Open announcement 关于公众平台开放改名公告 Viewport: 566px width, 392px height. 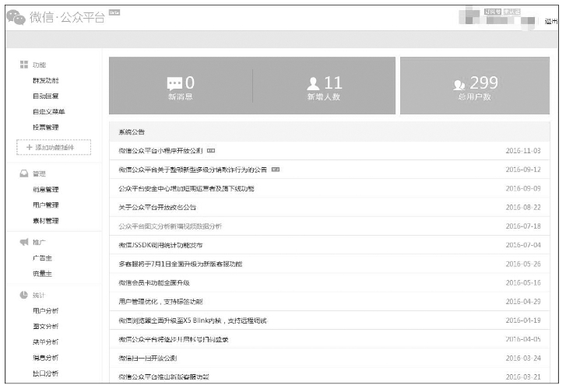(157, 208)
